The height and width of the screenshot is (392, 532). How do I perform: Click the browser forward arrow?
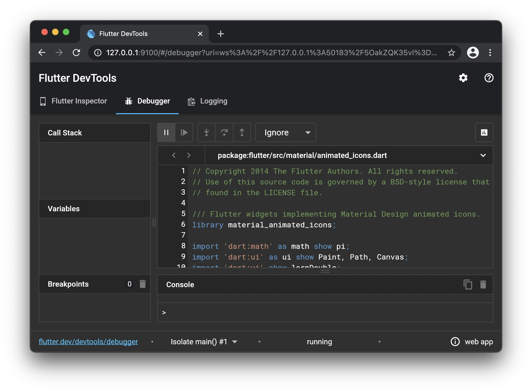pos(59,53)
